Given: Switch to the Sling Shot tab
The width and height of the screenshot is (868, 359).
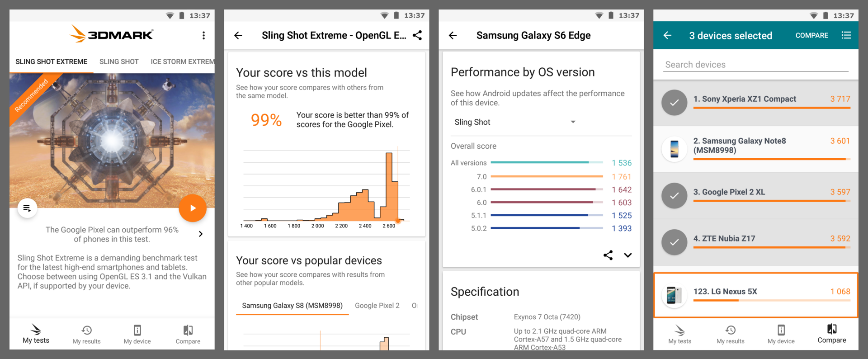Looking at the screenshot, I should 119,61.
